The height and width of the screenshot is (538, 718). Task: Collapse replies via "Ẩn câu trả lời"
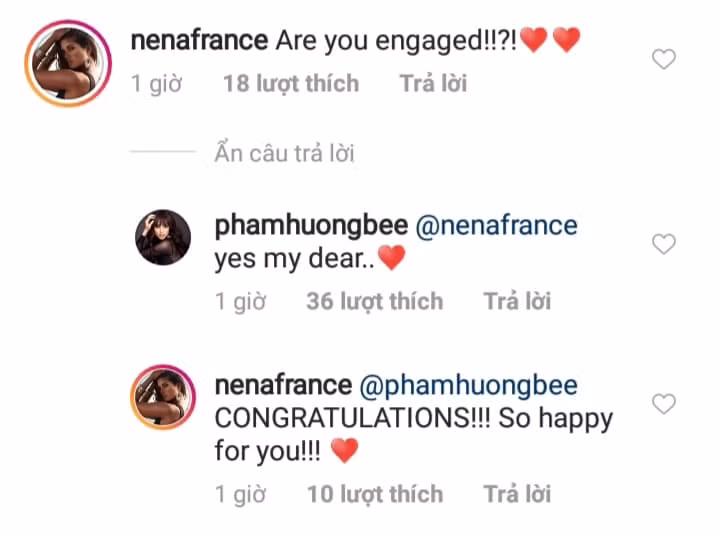click(285, 154)
